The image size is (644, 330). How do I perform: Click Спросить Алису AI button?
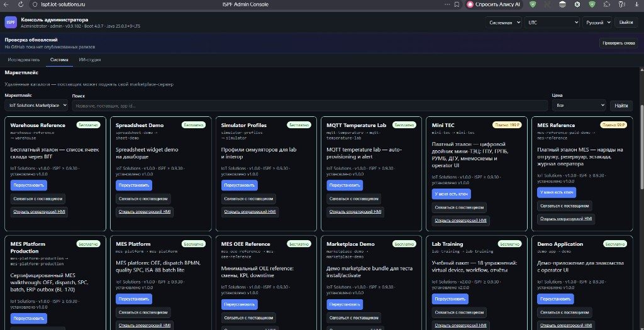click(494, 4)
